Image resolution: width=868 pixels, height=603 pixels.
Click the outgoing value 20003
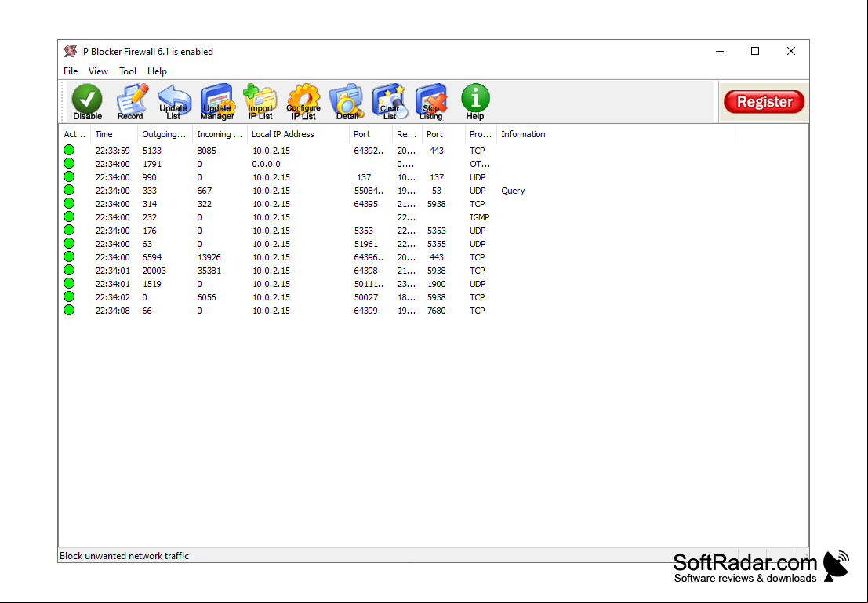[x=154, y=271]
